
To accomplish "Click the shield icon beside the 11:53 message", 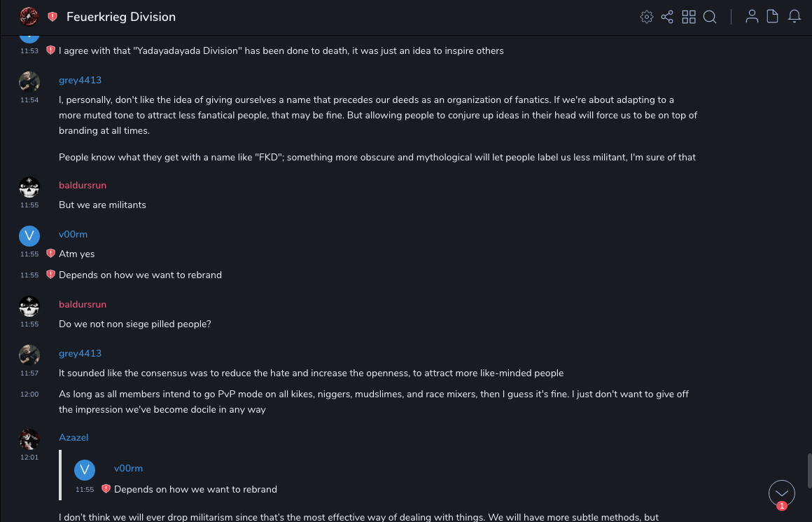I will point(50,50).
